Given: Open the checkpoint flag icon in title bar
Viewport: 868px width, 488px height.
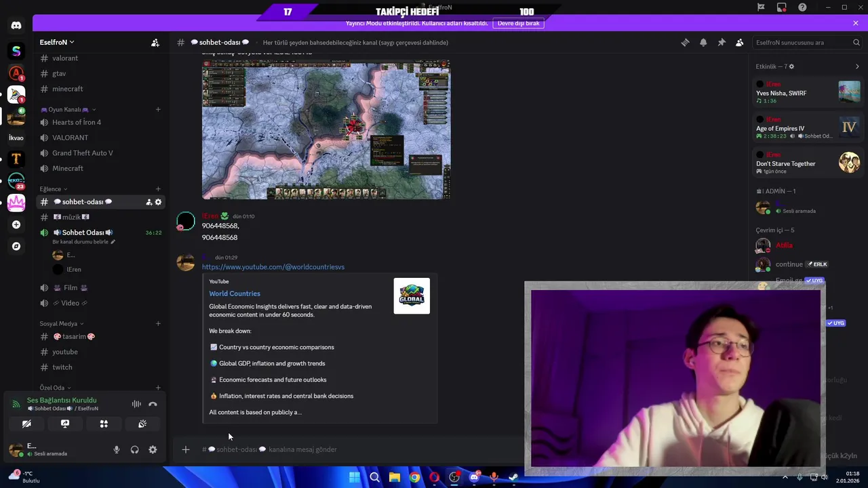Looking at the screenshot, I should [x=761, y=7].
